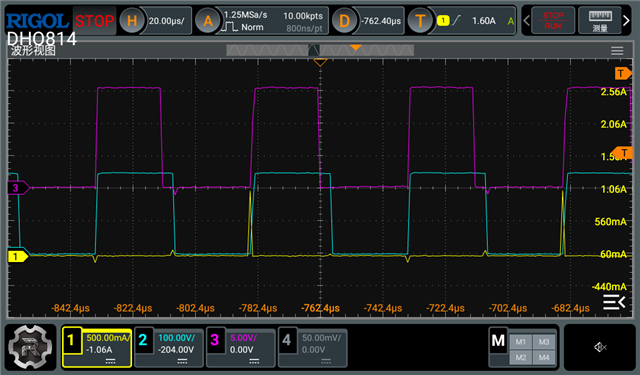Tap the 1.25MSa/s sample rate readout
The width and height of the screenshot is (640, 375).
245,15
